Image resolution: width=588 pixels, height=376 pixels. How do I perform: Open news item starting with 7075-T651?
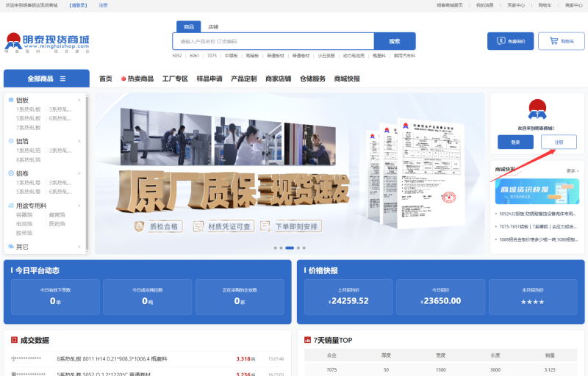coord(537,227)
